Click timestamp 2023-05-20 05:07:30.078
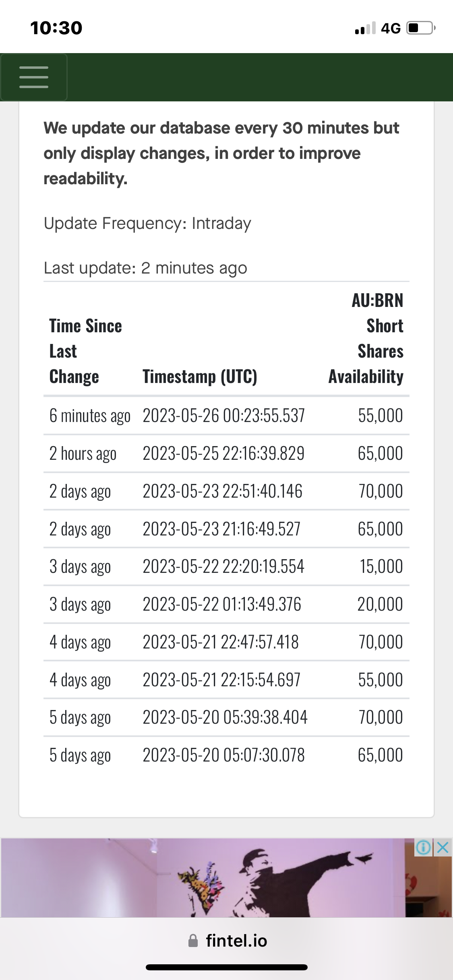 coord(223,756)
